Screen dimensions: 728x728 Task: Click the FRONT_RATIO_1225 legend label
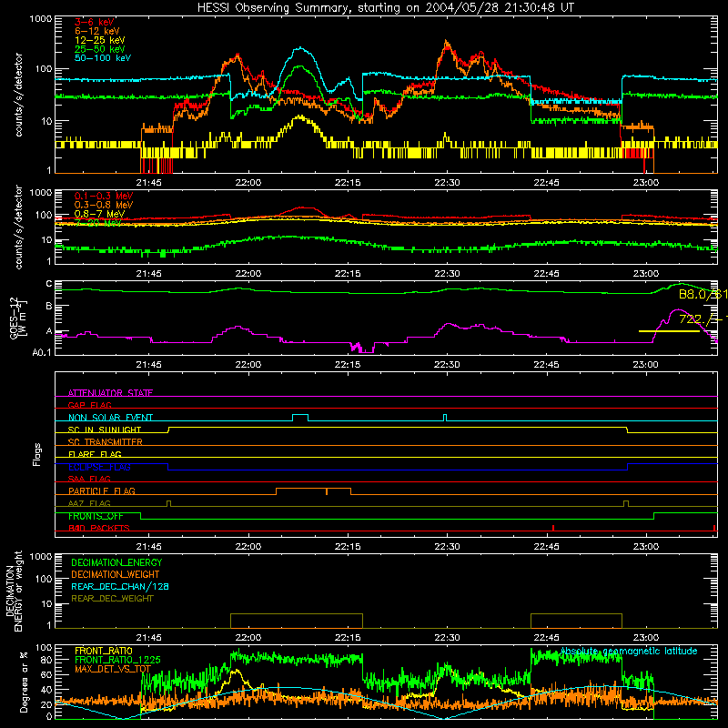117,660
